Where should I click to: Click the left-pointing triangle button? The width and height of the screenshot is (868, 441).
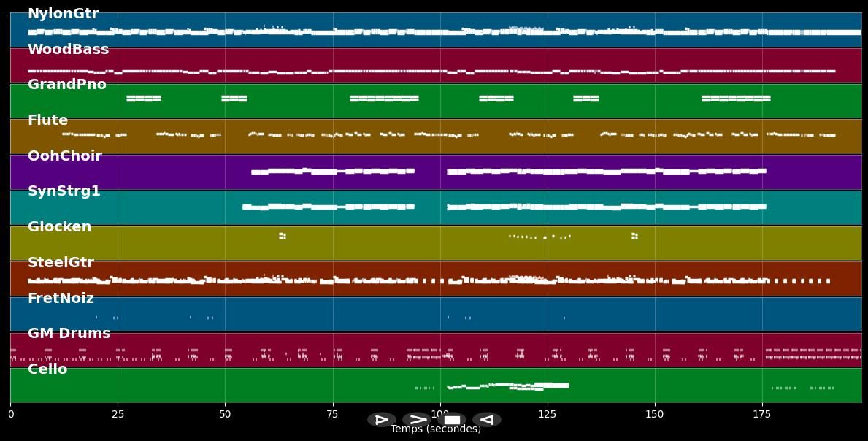486,420
